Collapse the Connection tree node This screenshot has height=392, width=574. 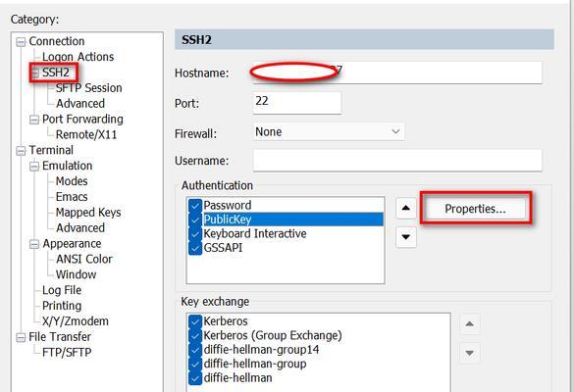21,42
